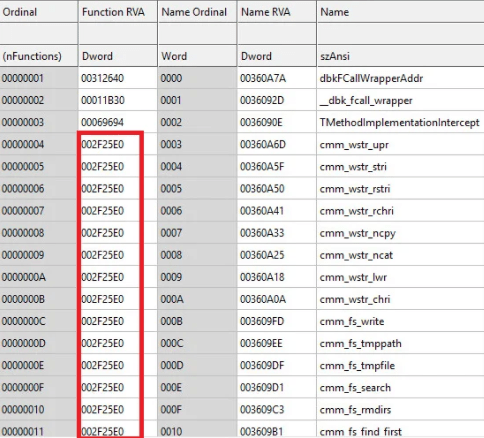This screenshot has width=484, height=438.
Task: Select Name Ordinal 000A cell
Action: click(x=197, y=299)
